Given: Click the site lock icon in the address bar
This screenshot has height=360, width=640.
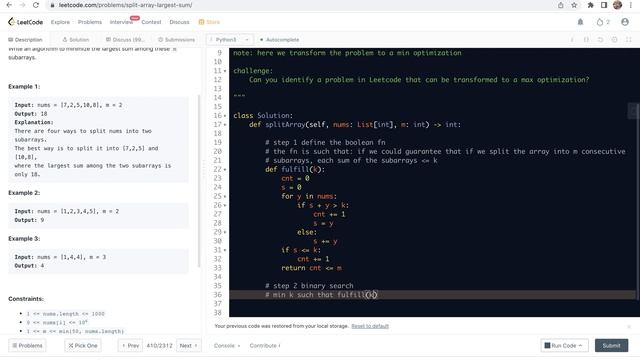Looking at the screenshot, I should point(52,5).
